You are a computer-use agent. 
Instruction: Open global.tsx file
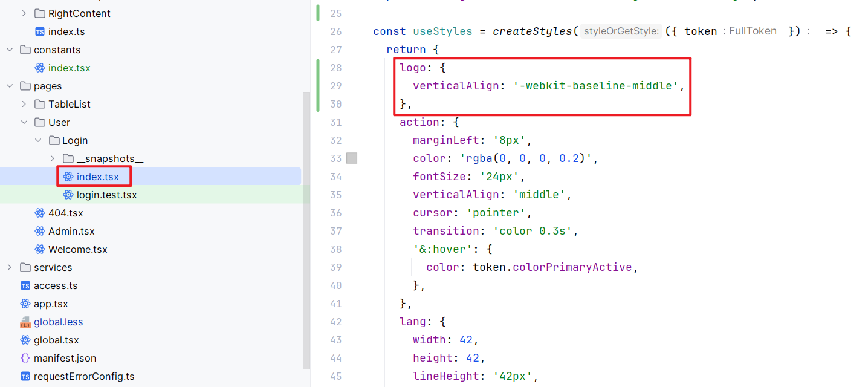pyautogui.click(x=56, y=340)
